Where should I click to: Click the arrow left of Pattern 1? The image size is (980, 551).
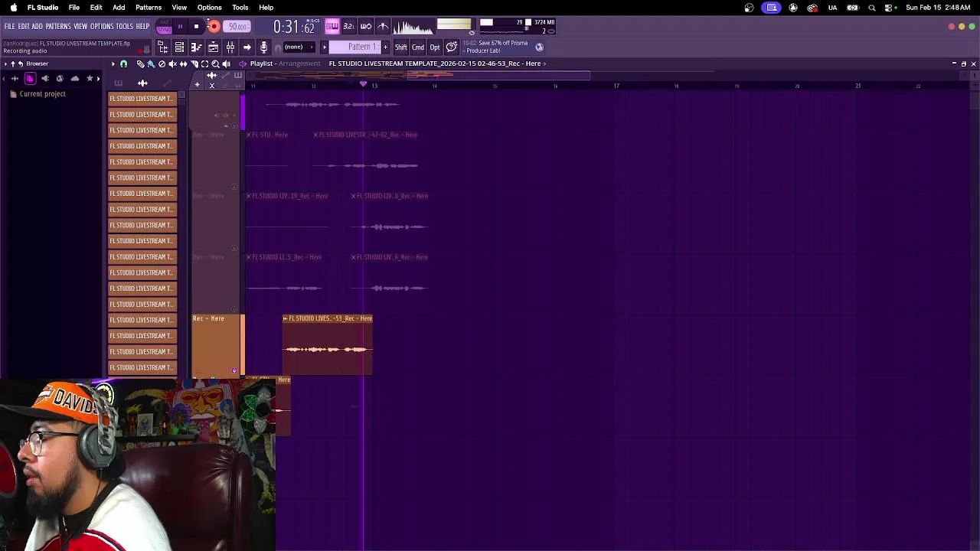[324, 47]
